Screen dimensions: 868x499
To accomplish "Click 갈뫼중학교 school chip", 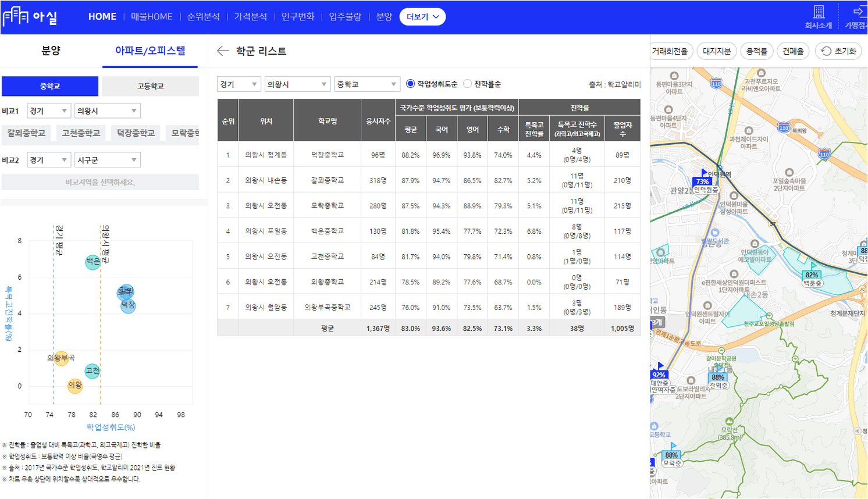I will [26, 133].
